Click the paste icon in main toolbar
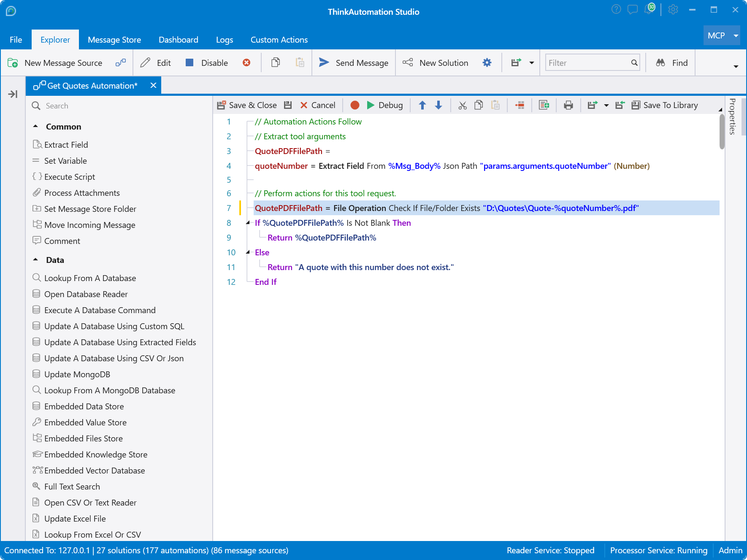 (300, 62)
